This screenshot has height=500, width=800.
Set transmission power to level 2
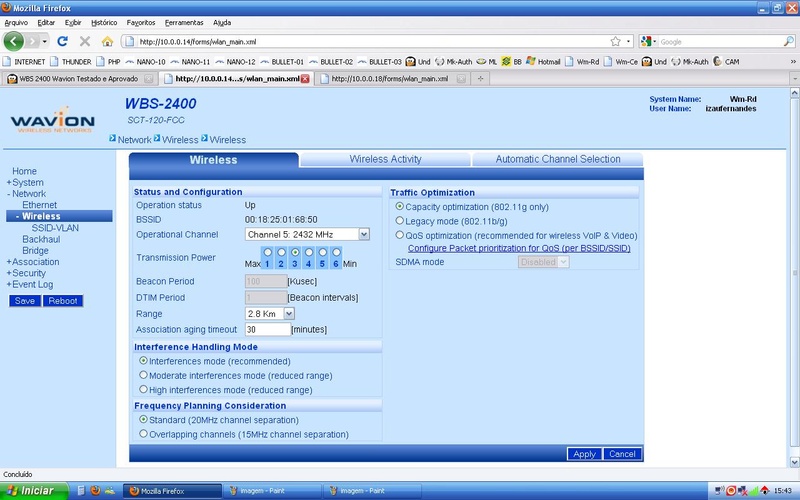pos(281,252)
